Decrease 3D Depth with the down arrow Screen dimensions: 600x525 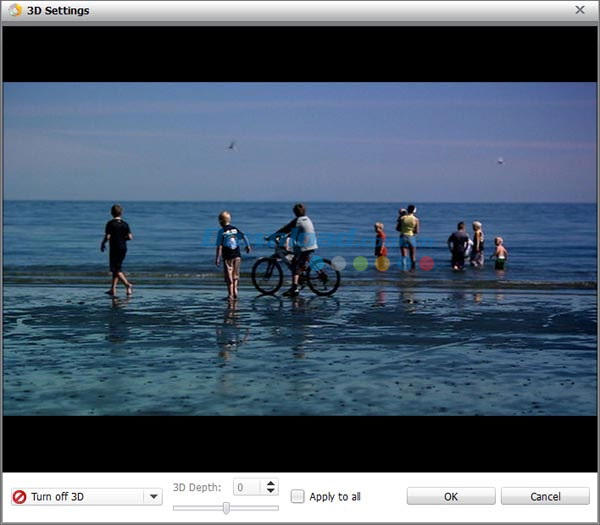tap(271, 491)
